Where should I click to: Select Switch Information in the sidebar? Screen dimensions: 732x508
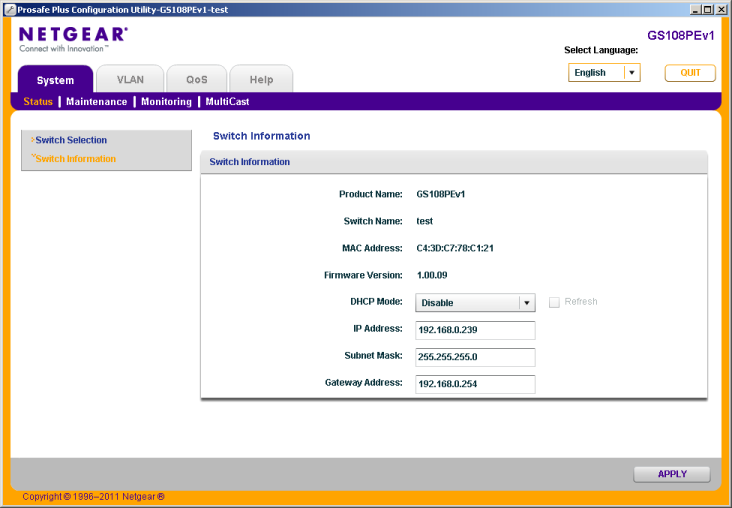[75, 159]
